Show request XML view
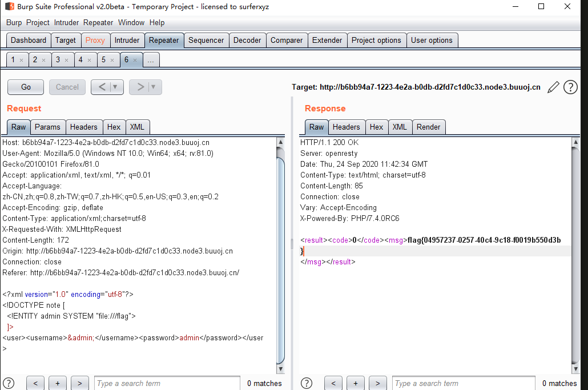This screenshot has height=390, width=588. coord(137,127)
